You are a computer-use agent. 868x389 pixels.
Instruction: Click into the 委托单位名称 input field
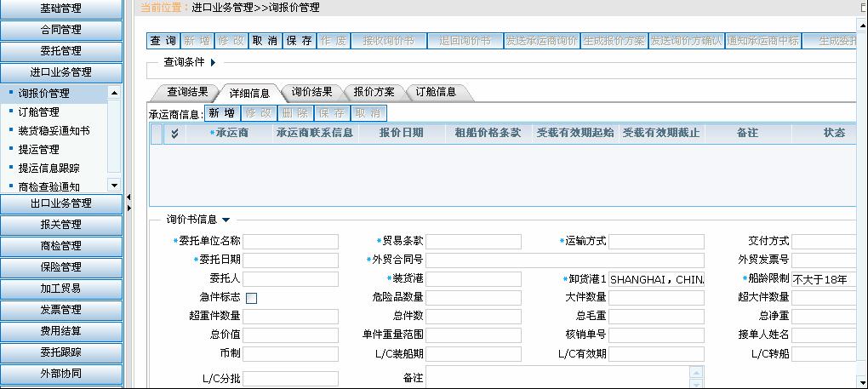[x=291, y=242]
